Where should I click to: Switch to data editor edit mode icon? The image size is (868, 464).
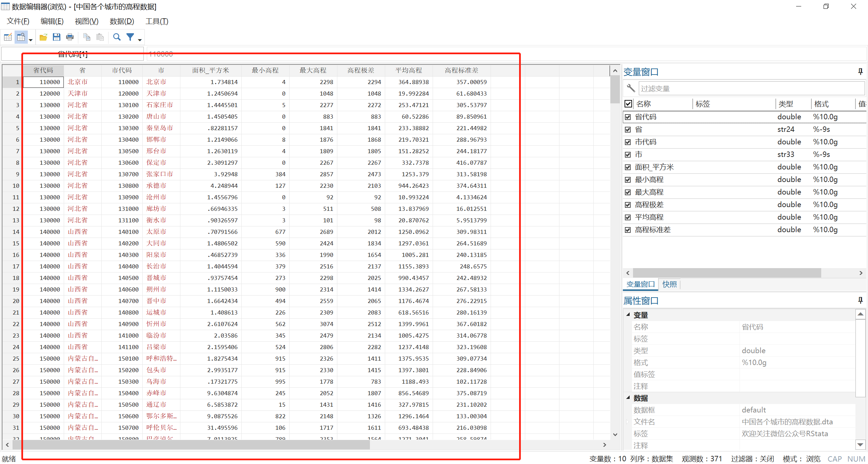[x=8, y=37]
